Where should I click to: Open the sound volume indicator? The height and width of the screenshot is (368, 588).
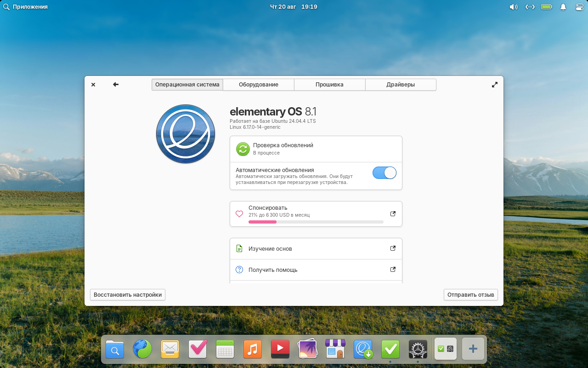click(x=514, y=7)
